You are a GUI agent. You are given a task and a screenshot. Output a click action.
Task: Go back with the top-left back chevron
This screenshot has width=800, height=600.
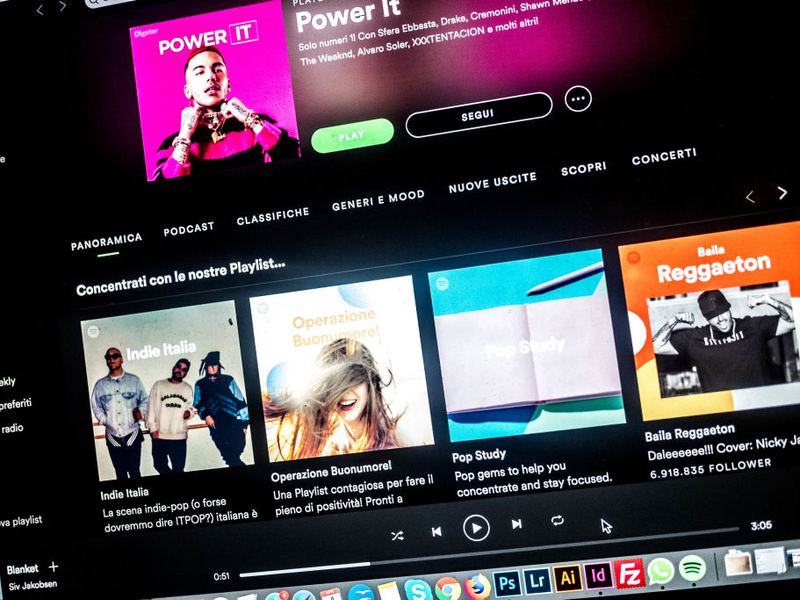pyautogui.click(x=39, y=10)
